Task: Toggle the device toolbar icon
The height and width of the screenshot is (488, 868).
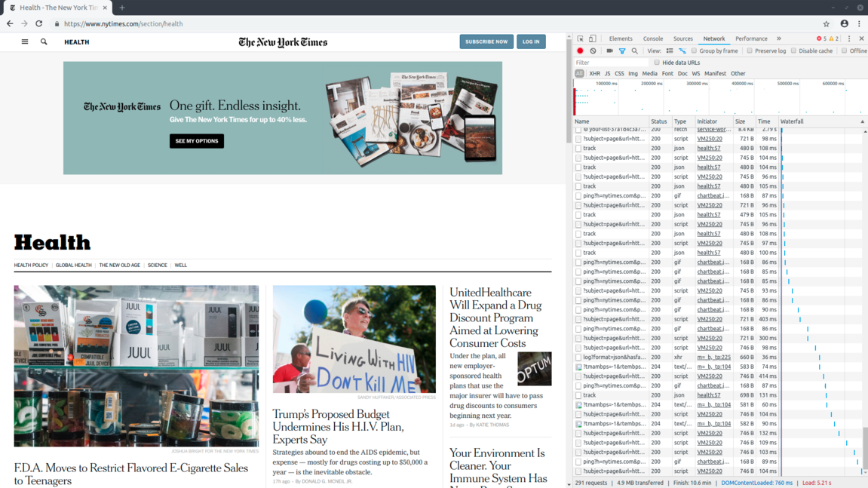Action: point(592,38)
